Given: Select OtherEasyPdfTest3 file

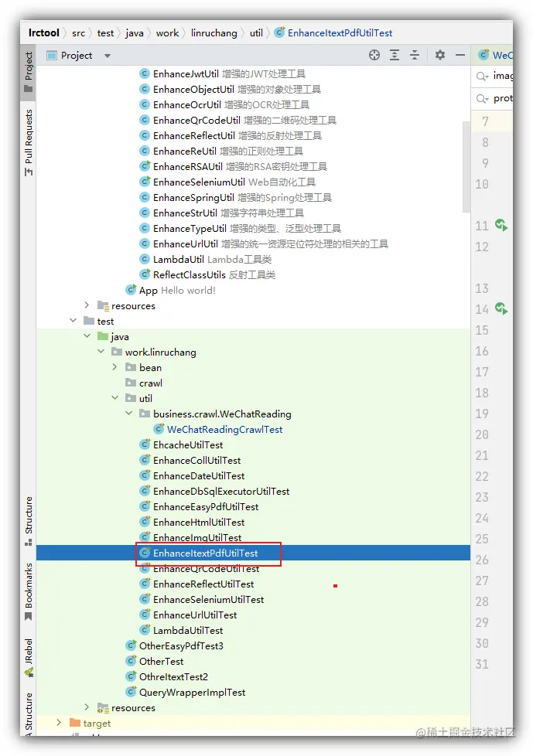Looking at the screenshot, I should 174,645.
